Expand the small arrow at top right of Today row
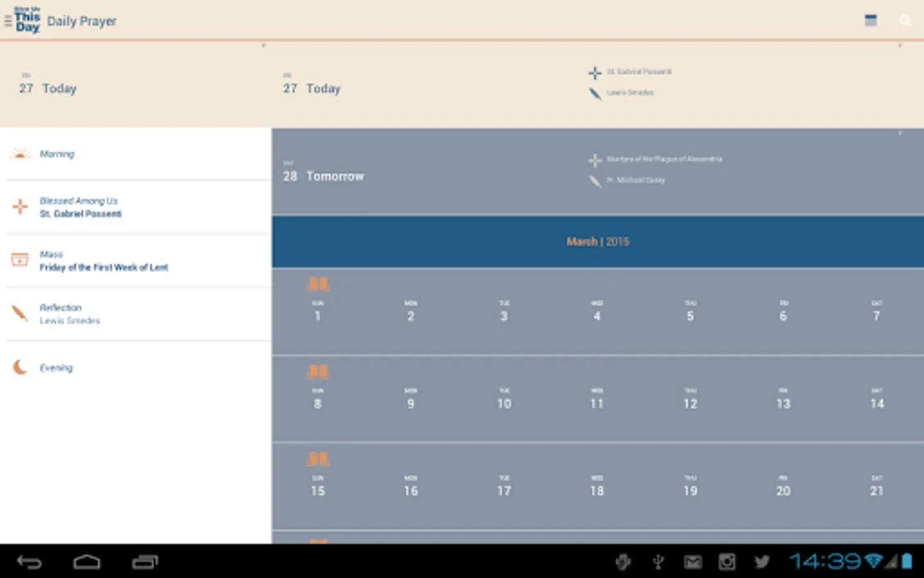This screenshot has height=578, width=924. 900,46
